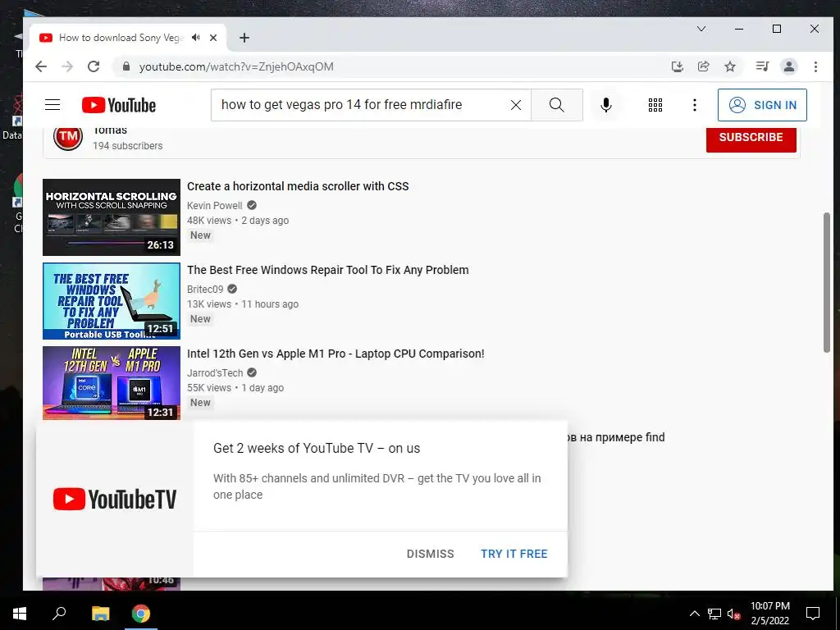Viewport: 840px width, 630px height.
Task: Click the browser forward arrow
Action: tap(67, 66)
